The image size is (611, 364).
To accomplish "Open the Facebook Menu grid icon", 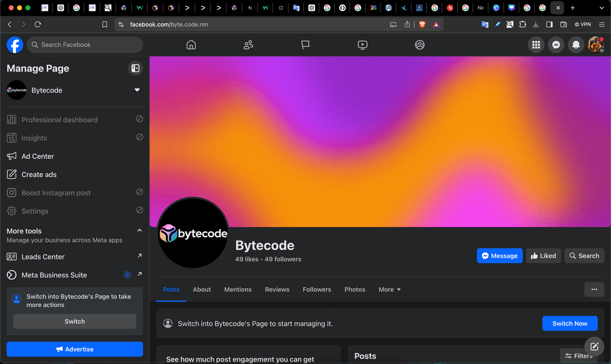I will click(536, 45).
